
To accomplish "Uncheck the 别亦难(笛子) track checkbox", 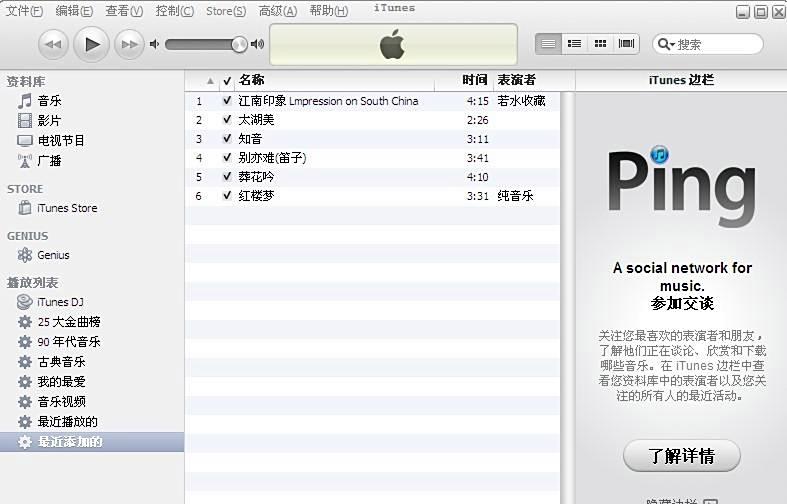I will [227, 158].
